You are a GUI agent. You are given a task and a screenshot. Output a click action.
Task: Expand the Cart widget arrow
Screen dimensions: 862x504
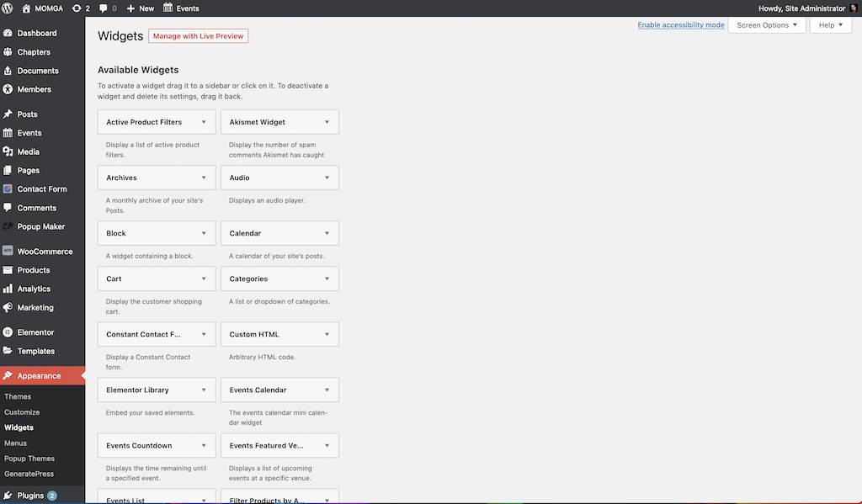tap(204, 279)
